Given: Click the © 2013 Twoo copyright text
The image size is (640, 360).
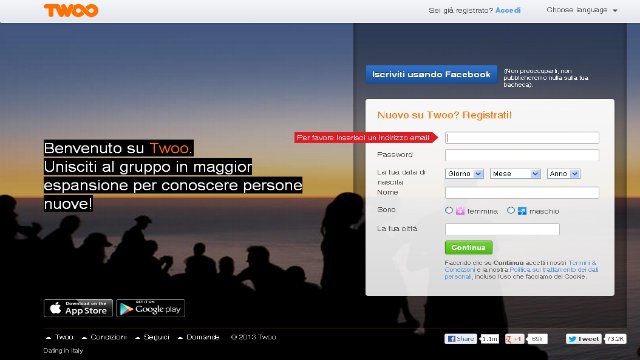Looking at the screenshot, I should pos(253,337).
